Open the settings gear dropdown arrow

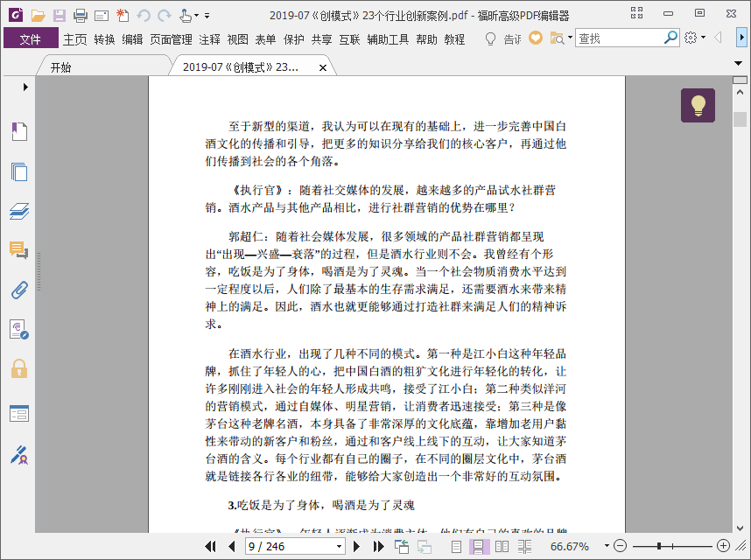(x=703, y=38)
